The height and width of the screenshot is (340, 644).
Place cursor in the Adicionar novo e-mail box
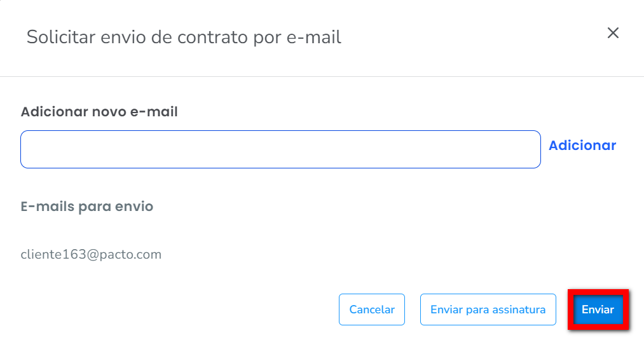click(x=280, y=149)
